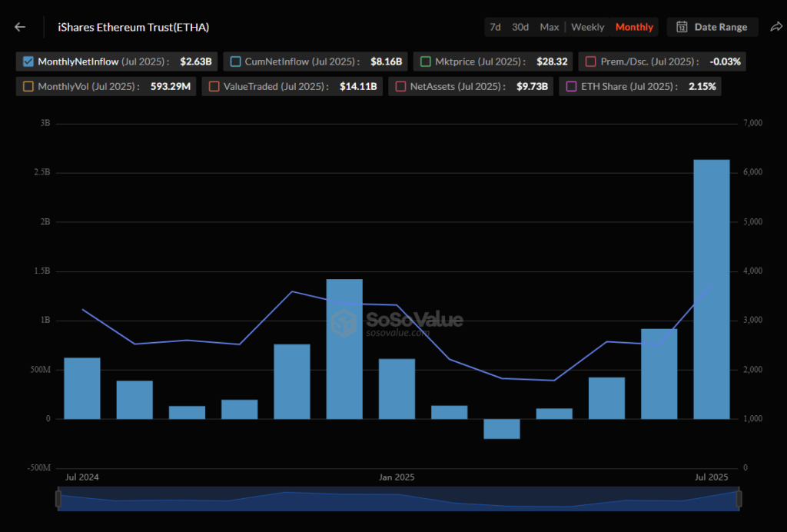Click the $14.11B ValueTraded value
This screenshot has height=532, width=787.
(x=358, y=86)
